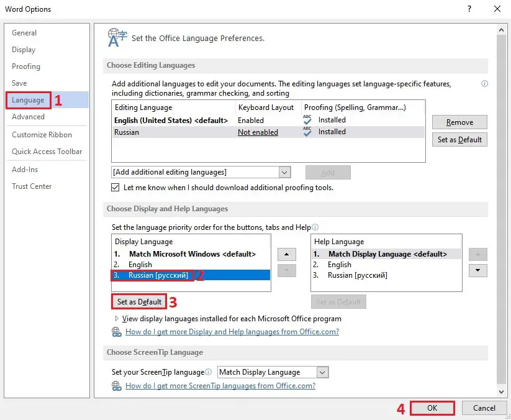The height and width of the screenshot is (420, 511).
Task: Open the Add additional editing languages dropdown
Action: 201,172
